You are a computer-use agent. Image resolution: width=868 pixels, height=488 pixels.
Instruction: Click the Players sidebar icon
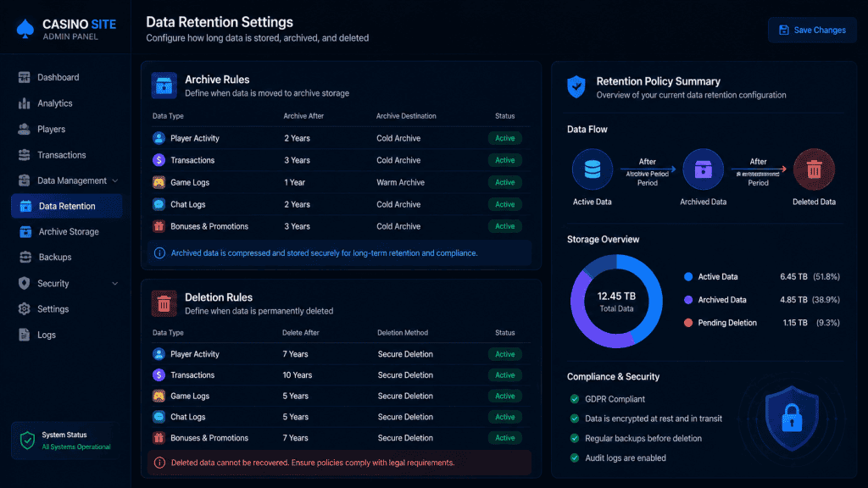point(24,129)
